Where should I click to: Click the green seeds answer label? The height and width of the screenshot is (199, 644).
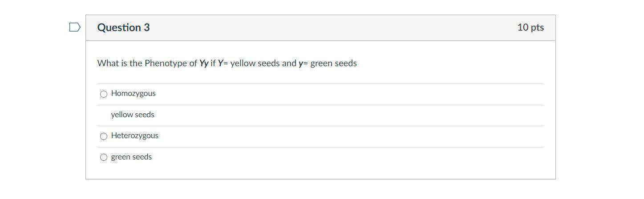coord(131,157)
